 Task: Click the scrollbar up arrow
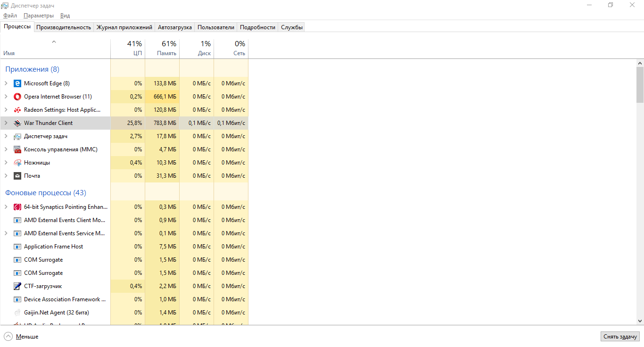coord(640,63)
